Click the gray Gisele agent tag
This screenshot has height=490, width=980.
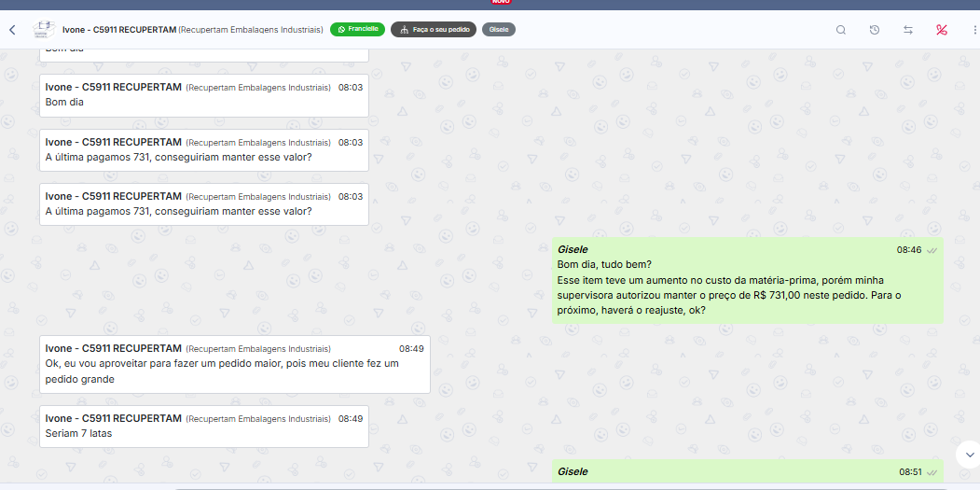[x=499, y=30]
